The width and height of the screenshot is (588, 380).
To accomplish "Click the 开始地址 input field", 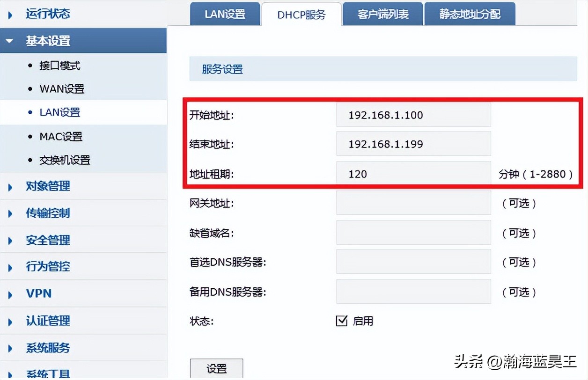I will tap(413, 114).
